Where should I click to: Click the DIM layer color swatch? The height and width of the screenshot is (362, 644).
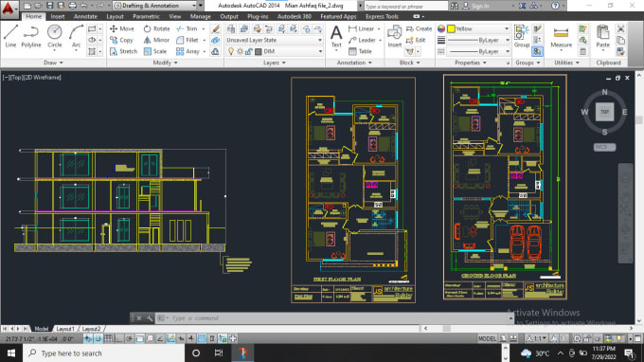click(258, 51)
